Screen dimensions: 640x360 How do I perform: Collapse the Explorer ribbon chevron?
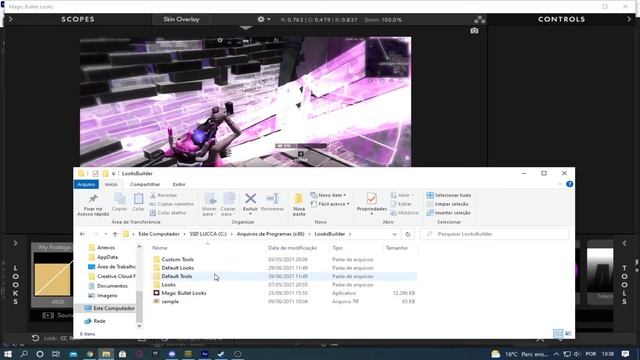[560, 184]
